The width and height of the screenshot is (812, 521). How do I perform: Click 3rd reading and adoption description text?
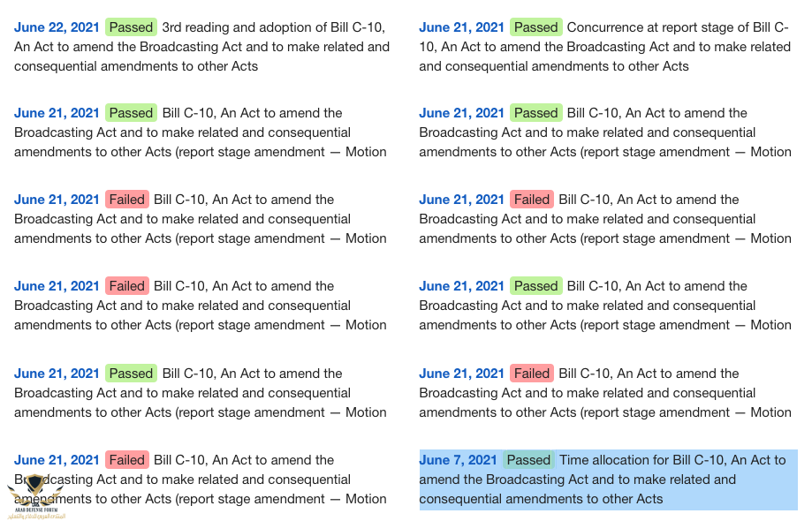click(x=202, y=47)
